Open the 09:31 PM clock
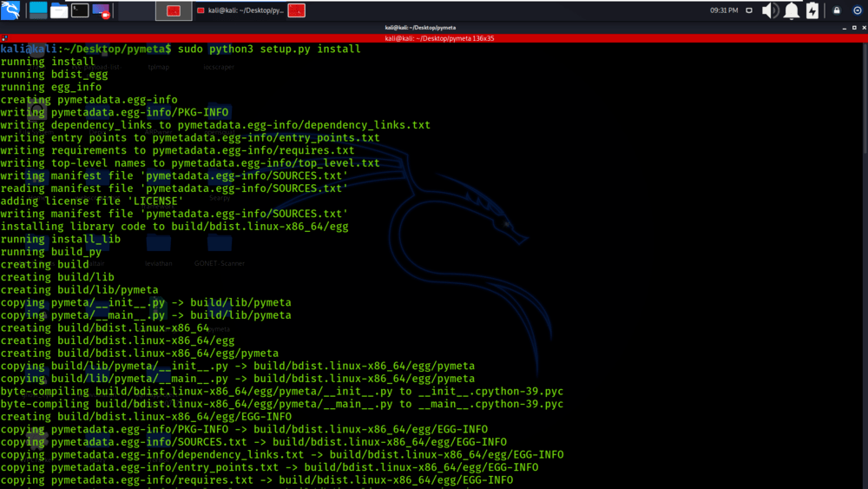This screenshot has height=489, width=868. point(724,10)
